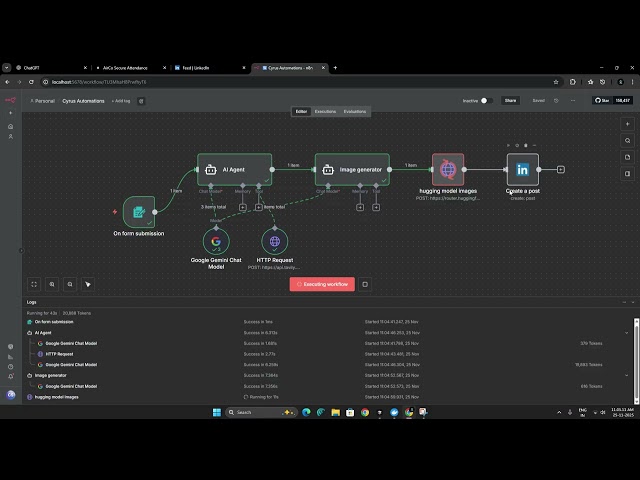The width and height of the screenshot is (640, 480).
Task: Add Tool sub-node to AI Agent
Action: click(x=258, y=207)
